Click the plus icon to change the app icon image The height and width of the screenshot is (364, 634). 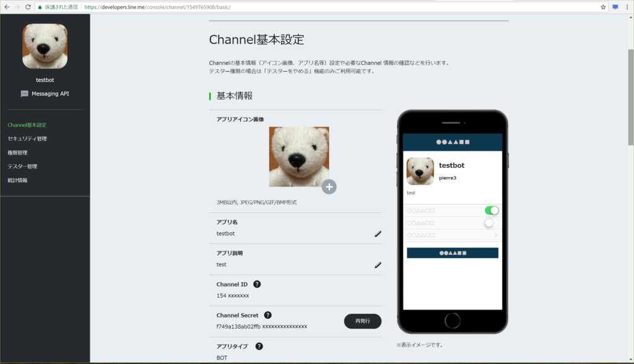coord(329,186)
